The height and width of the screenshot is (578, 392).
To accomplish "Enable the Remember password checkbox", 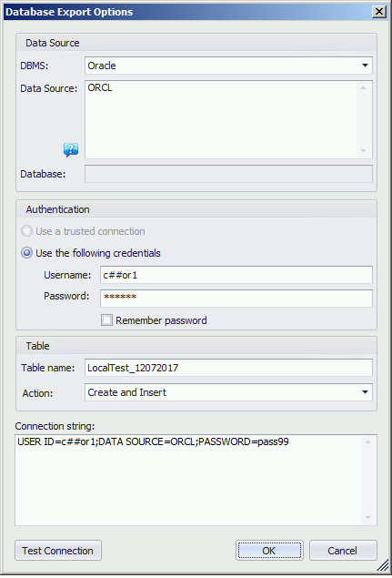I will (x=106, y=320).
